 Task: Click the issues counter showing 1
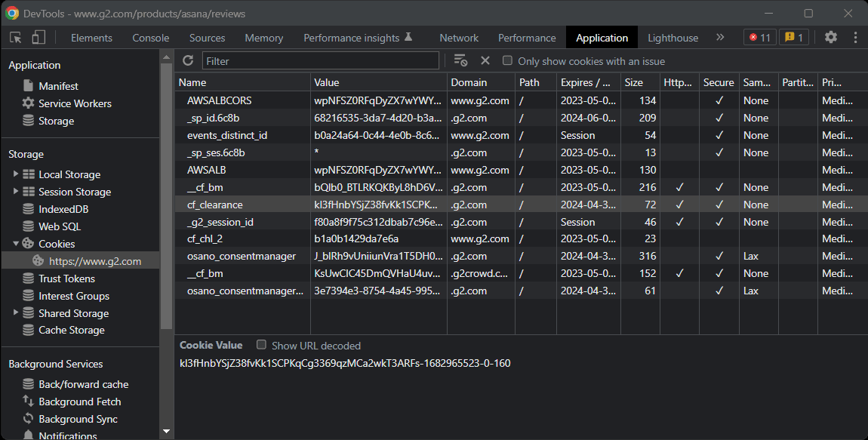(794, 37)
